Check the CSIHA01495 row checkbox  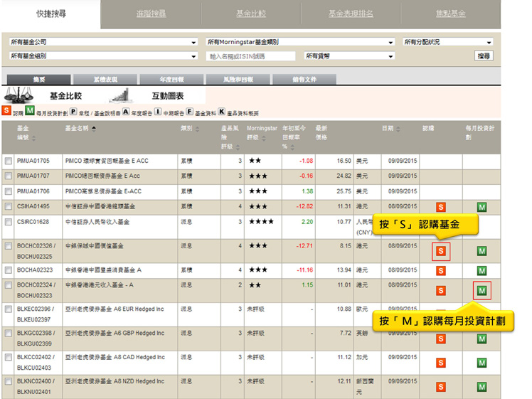point(8,206)
